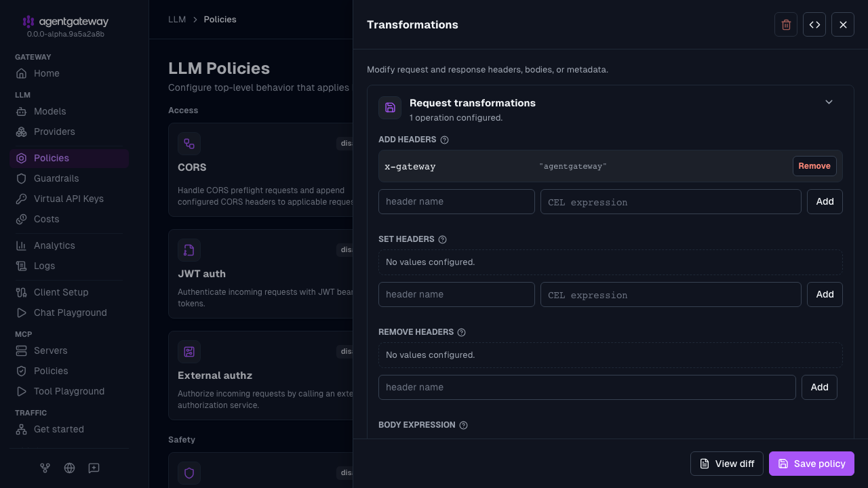The image size is (868, 488).
Task: Click Add button under Set Headers
Action: click(825, 294)
